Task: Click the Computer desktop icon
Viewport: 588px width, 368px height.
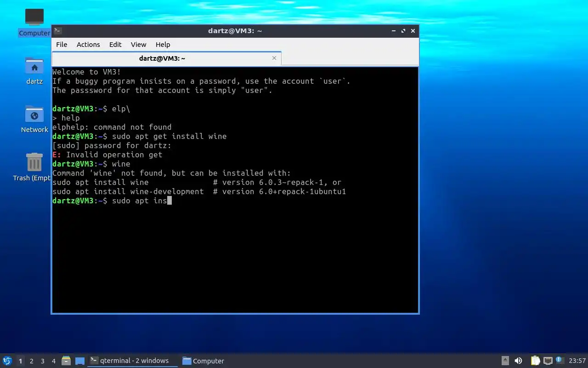Action: click(34, 22)
